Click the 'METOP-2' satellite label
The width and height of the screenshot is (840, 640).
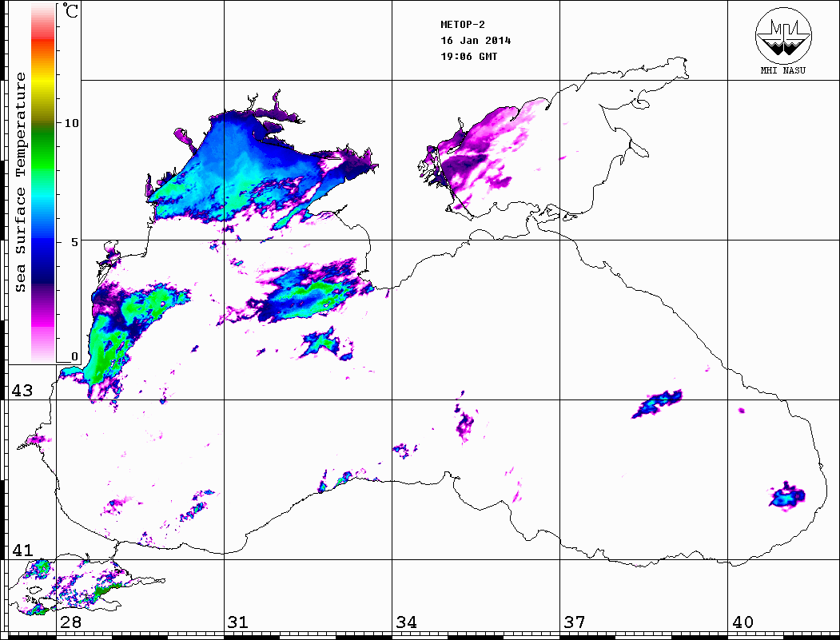(x=463, y=25)
